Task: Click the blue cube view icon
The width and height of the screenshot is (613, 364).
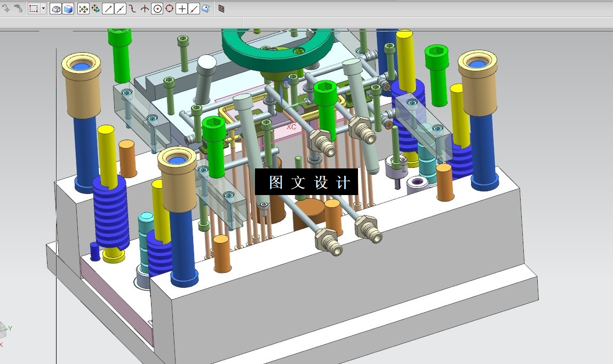Action: pyautogui.click(x=68, y=9)
